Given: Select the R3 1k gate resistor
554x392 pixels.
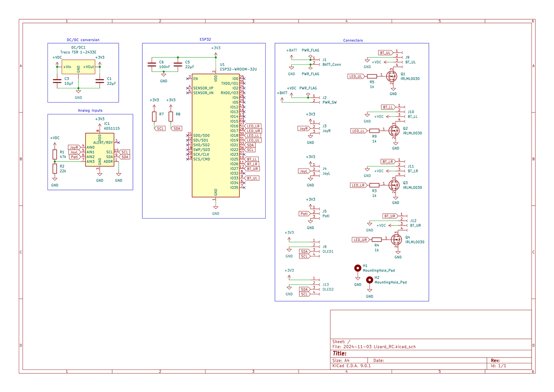Looking at the screenshot, I should [374, 185].
